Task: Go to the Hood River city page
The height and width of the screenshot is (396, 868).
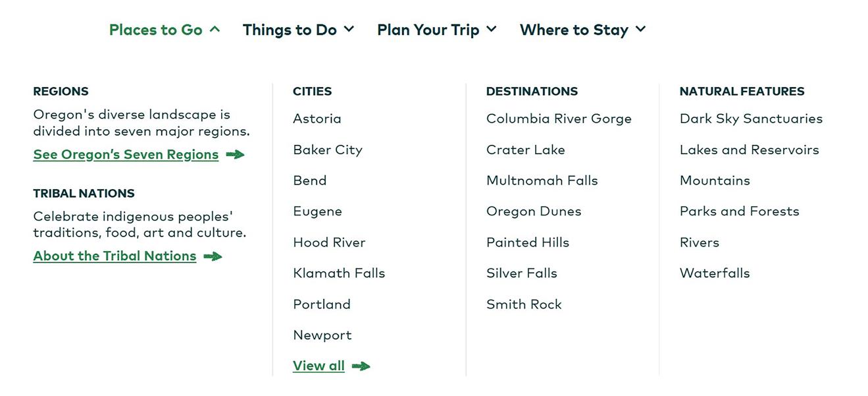Action: [x=329, y=242]
